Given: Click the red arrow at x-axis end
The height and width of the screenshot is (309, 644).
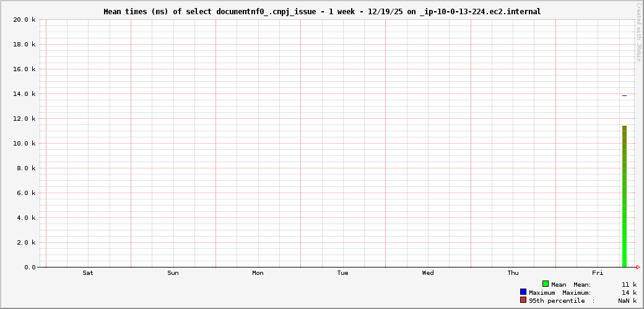Looking at the screenshot, I should [638, 268].
